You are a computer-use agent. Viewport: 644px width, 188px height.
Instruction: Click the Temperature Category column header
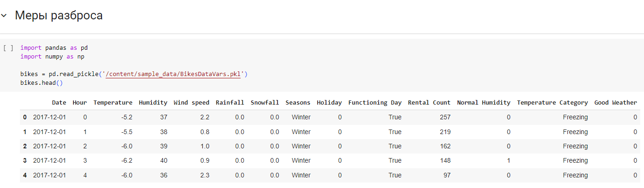click(553, 103)
